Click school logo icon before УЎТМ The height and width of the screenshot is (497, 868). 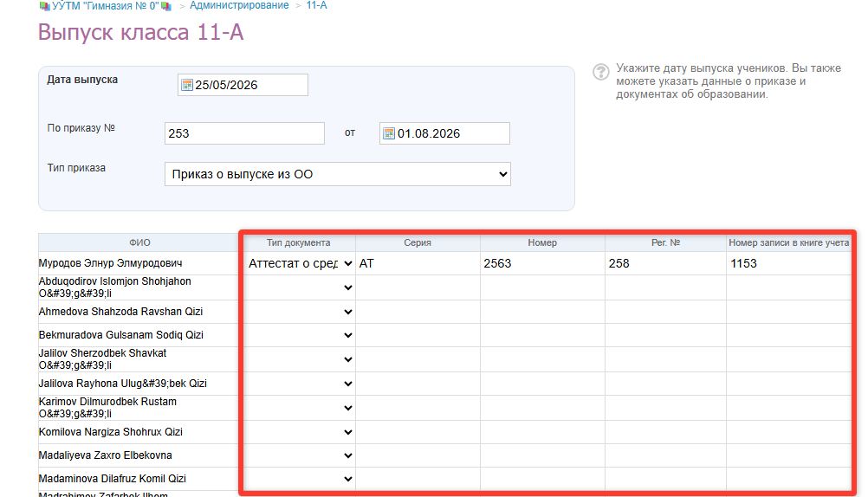tap(44, 6)
